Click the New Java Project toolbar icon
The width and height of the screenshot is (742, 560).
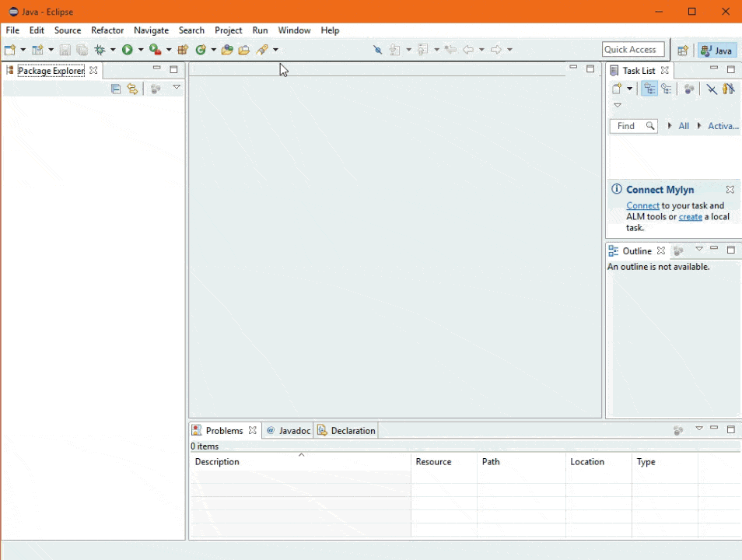point(38,50)
